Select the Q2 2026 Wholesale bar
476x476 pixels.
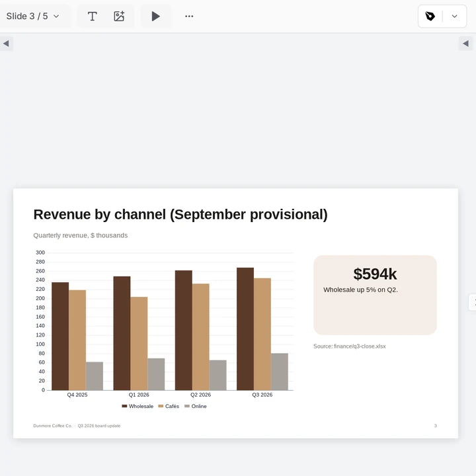coord(184,331)
